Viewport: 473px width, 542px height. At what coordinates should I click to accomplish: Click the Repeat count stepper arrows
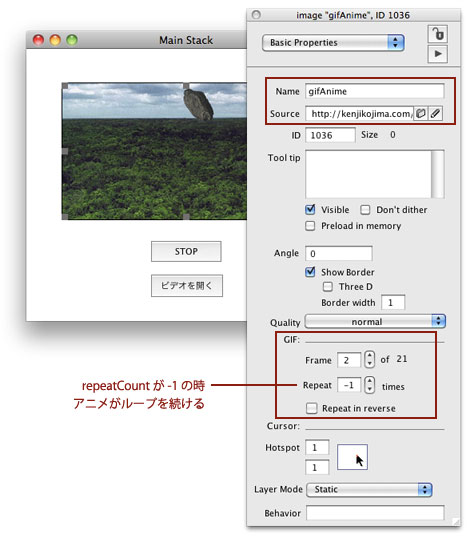[x=370, y=385]
